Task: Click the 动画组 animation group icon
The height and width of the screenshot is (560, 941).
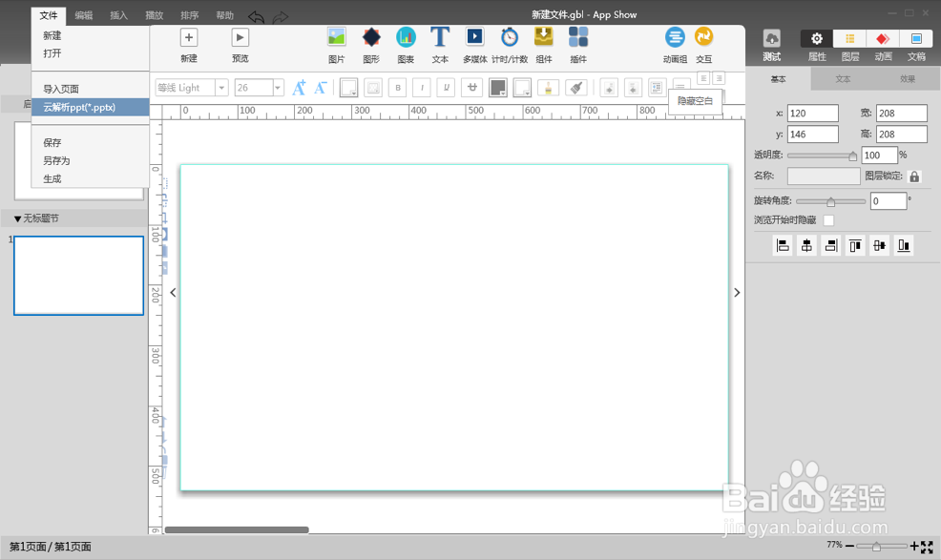Action: tap(675, 37)
